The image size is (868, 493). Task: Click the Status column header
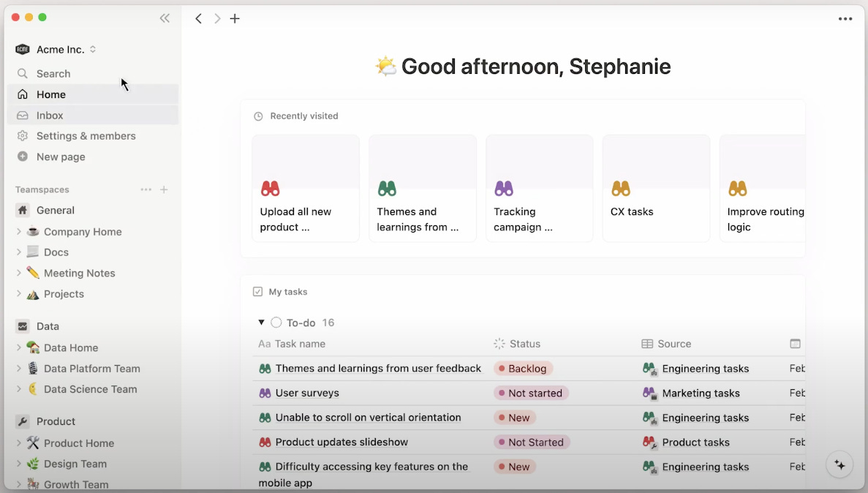[x=517, y=344]
